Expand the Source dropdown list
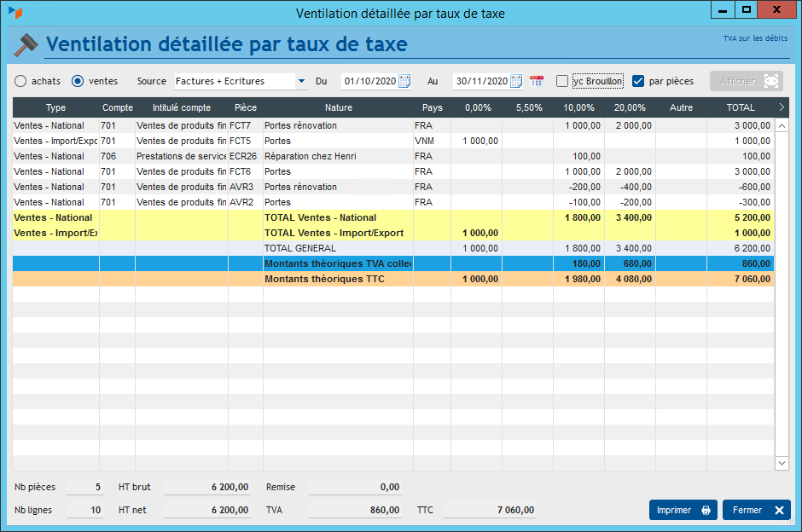The image size is (802, 532). [x=301, y=81]
